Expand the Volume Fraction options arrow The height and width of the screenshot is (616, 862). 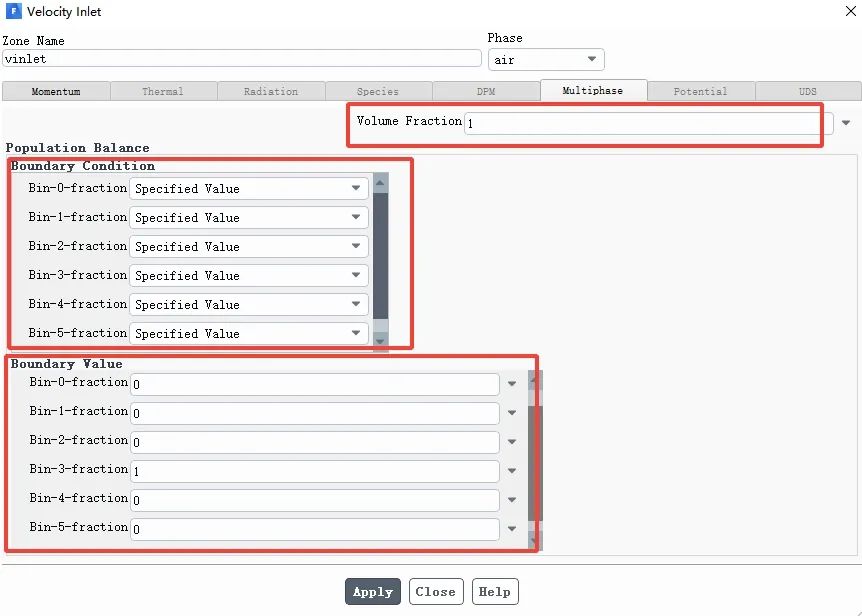pyautogui.click(x=846, y=123)
